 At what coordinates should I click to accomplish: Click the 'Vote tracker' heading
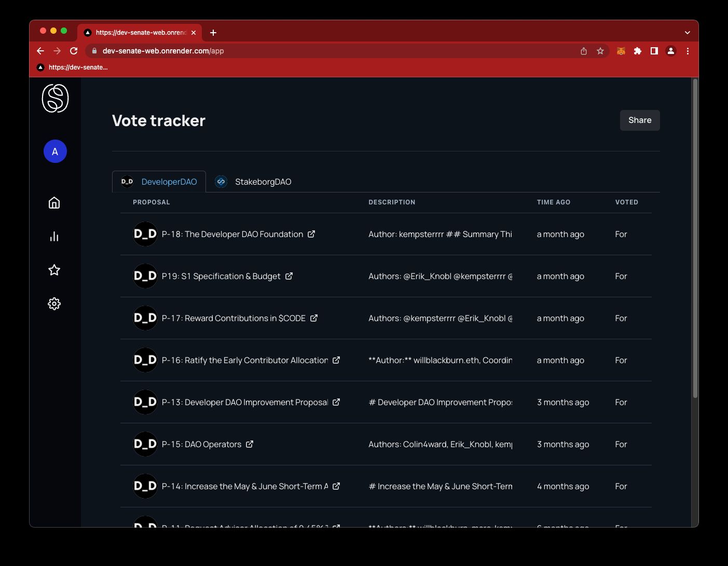[159, 120]
